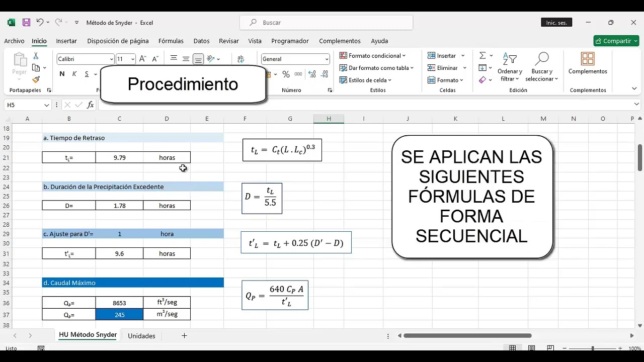Align cell content to bottom
Image resolution: width=644 pixels, height=362 pixels.
point(198,59)
